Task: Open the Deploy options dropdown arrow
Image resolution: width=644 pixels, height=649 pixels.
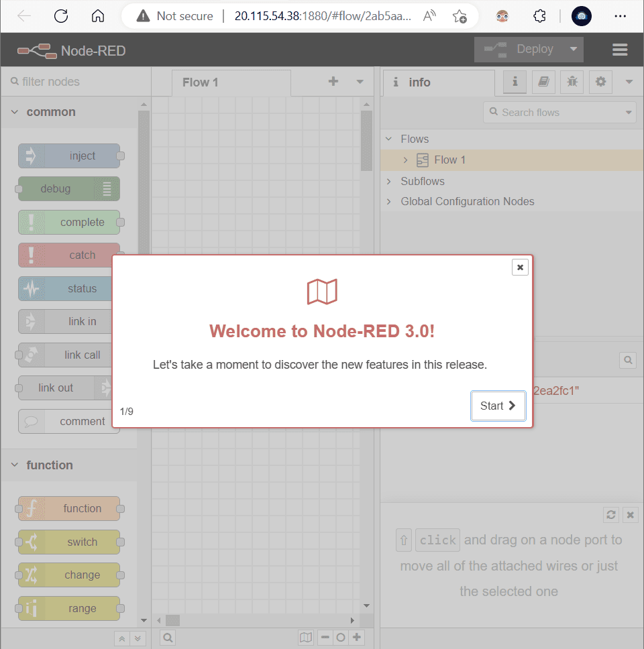Action: coord(574,49)
